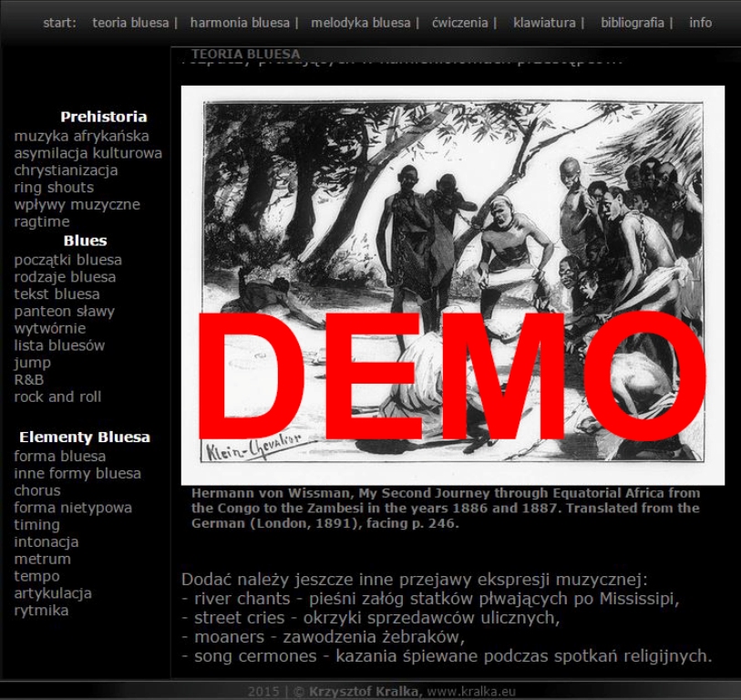Open the R&B topic

click(x=29, y=379)
